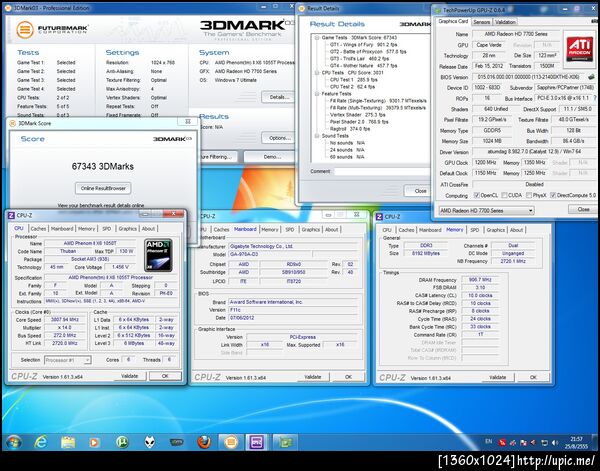Click the Comment field in Result Details

[382, 171]
